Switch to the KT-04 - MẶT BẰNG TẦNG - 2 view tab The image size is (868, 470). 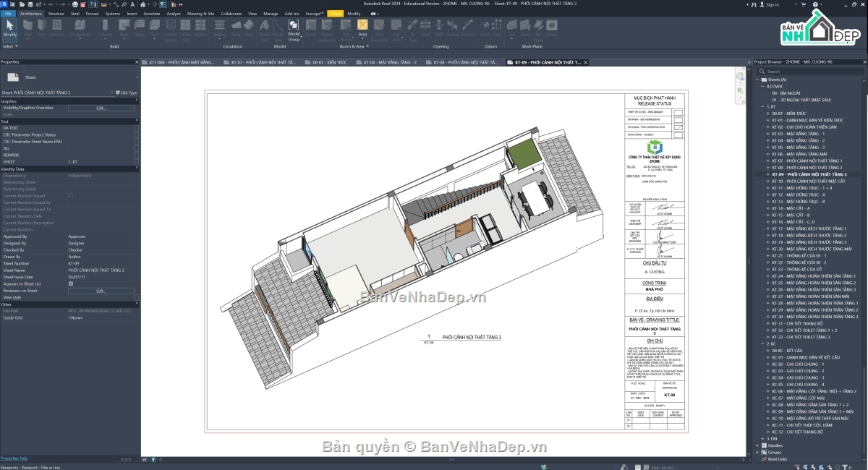388,62
